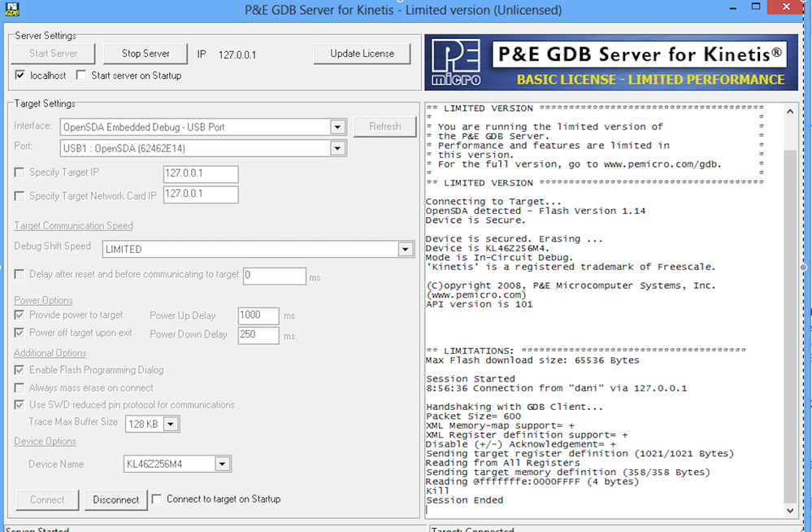Uncheck Power off target upon exit
Viewport: 812px width, 532px height.
(x=19, y=334)
